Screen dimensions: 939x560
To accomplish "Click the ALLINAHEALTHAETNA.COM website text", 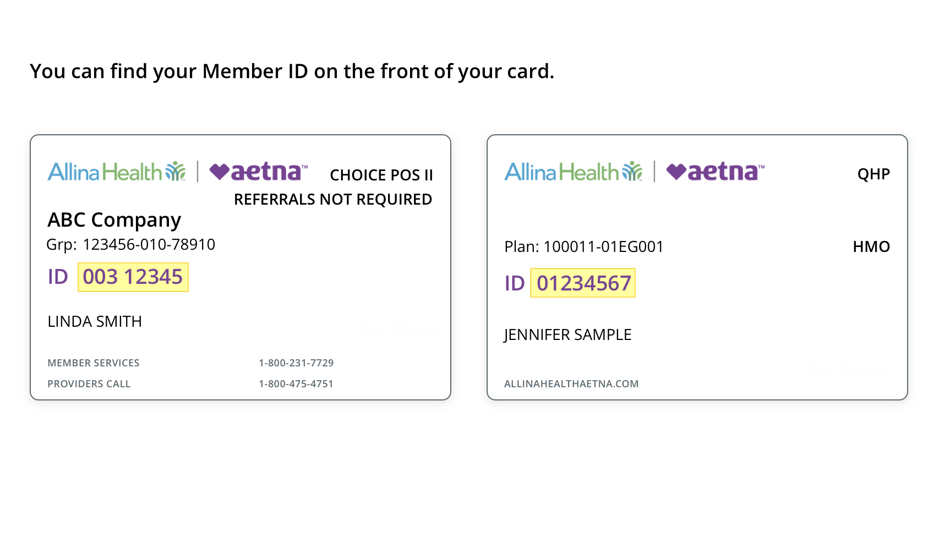I will (571, 384).
